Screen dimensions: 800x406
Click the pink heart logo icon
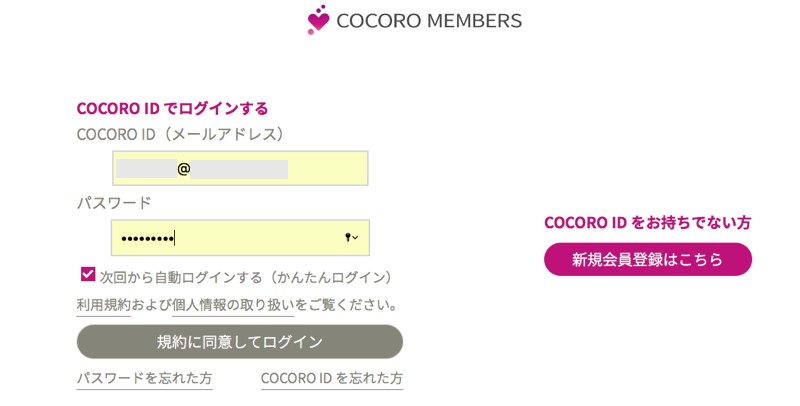tap(318, 21)
